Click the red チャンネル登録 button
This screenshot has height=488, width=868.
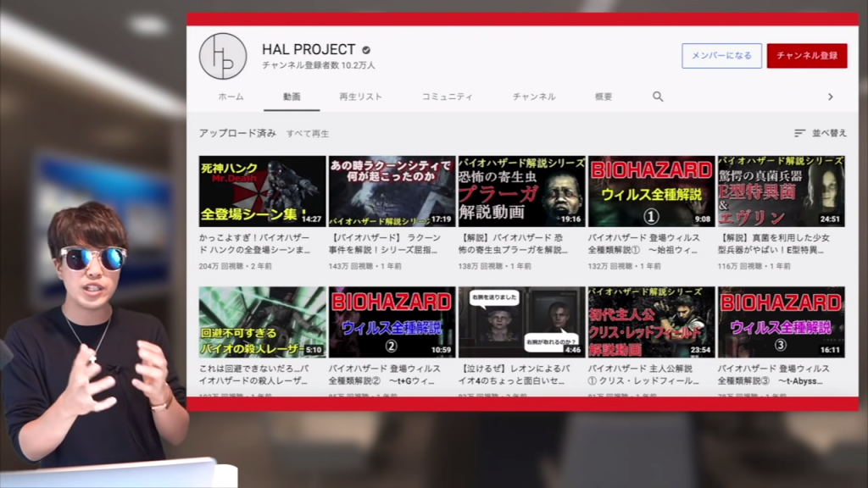[x=807, y=56]
